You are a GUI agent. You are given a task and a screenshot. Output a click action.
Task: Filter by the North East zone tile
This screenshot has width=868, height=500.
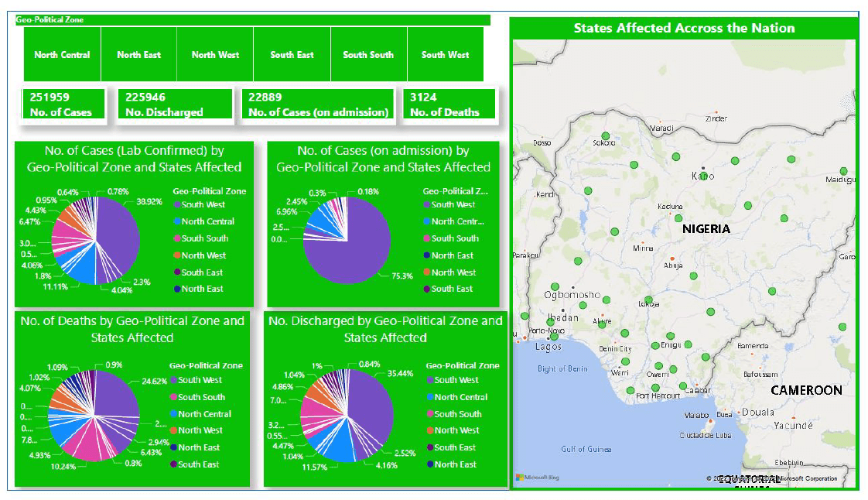pos(139,55)
